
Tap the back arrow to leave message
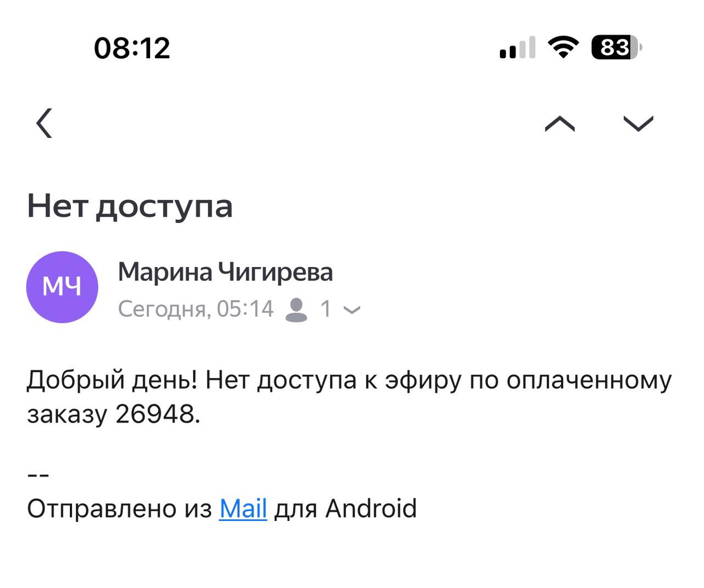[45, 123]
